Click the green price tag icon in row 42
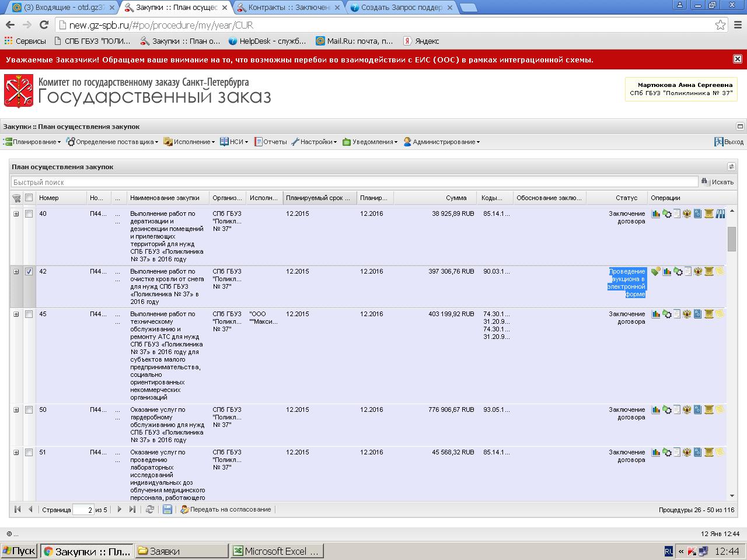747x560 pixels. coord(656,272)
